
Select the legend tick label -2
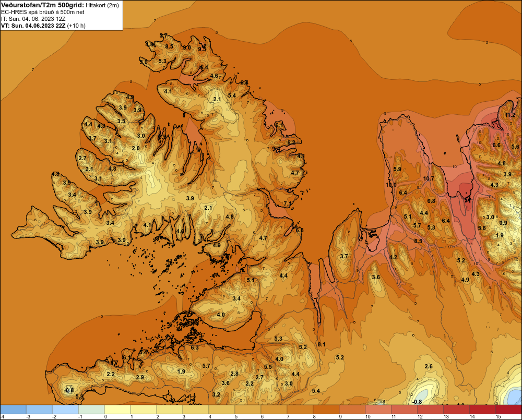[x=54, y=417]
